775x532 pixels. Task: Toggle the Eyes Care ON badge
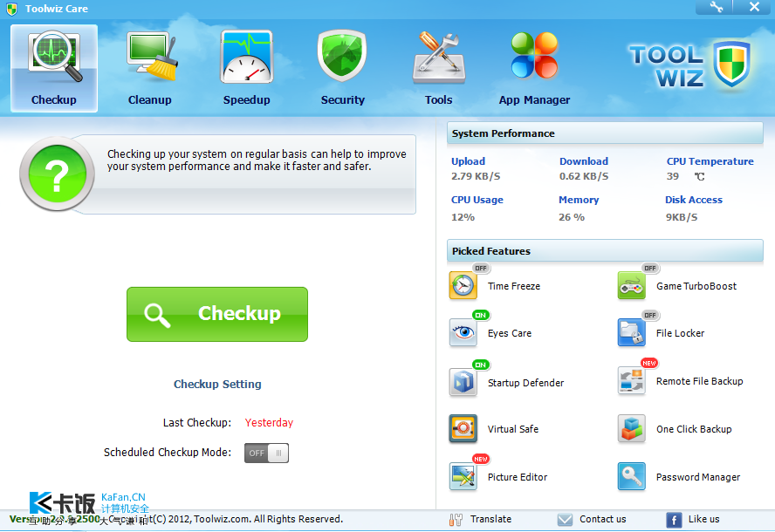(x=481, y=315)
